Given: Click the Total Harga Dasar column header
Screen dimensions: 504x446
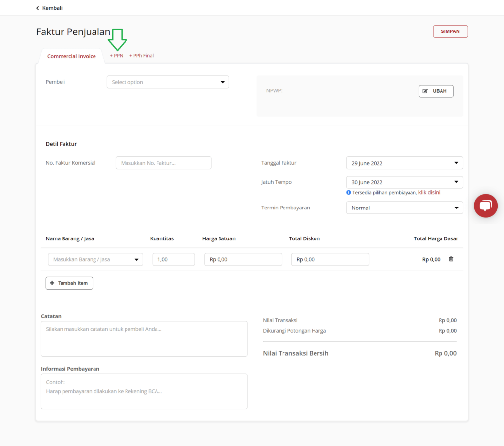Looking at the screenshot, I should click(436, 238).
